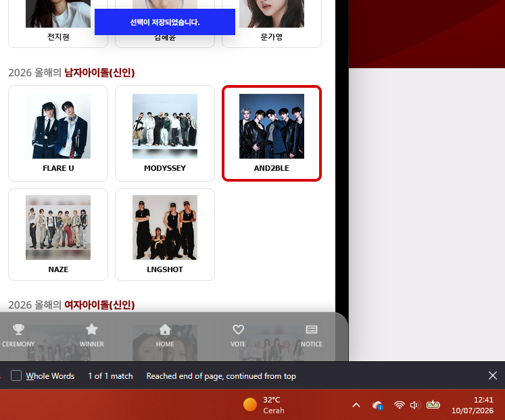Open the VOTE heart icon
Viewport: 505px width, 420px height.
239,330
